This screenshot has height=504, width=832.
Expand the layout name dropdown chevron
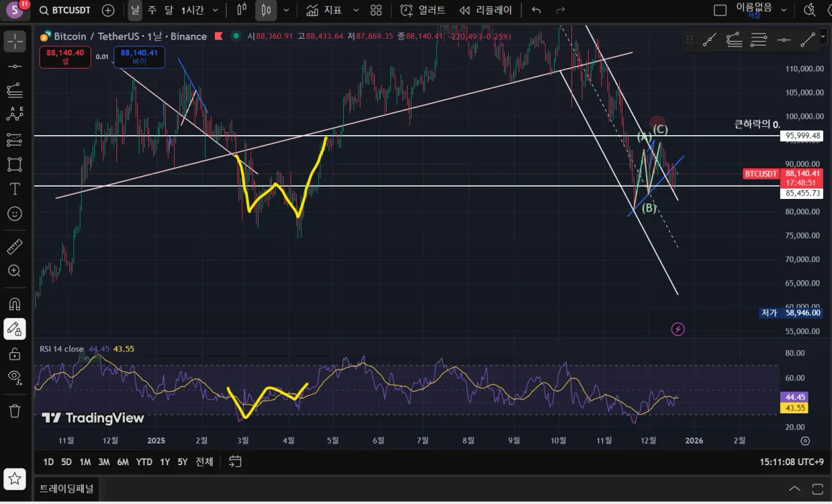[x=784, y=10]
